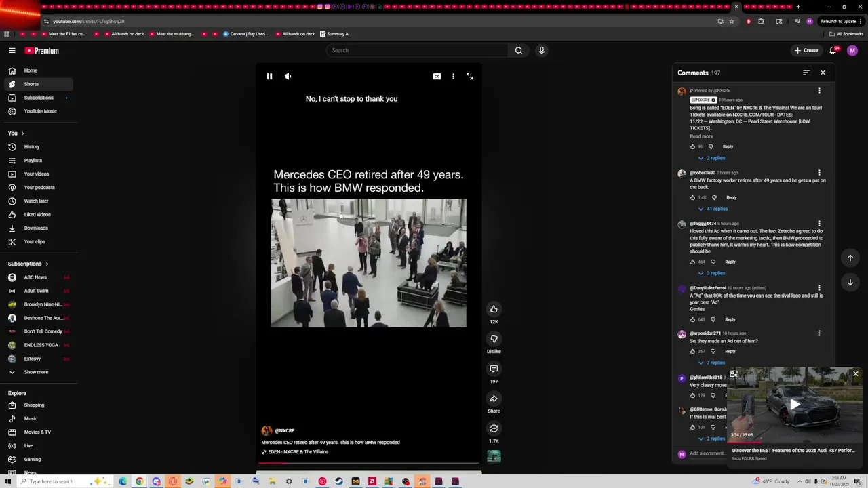This screenshot has width=868, height=488.
Task: Dislike the @srposidon271 comment
Action: tap(713, 351)
